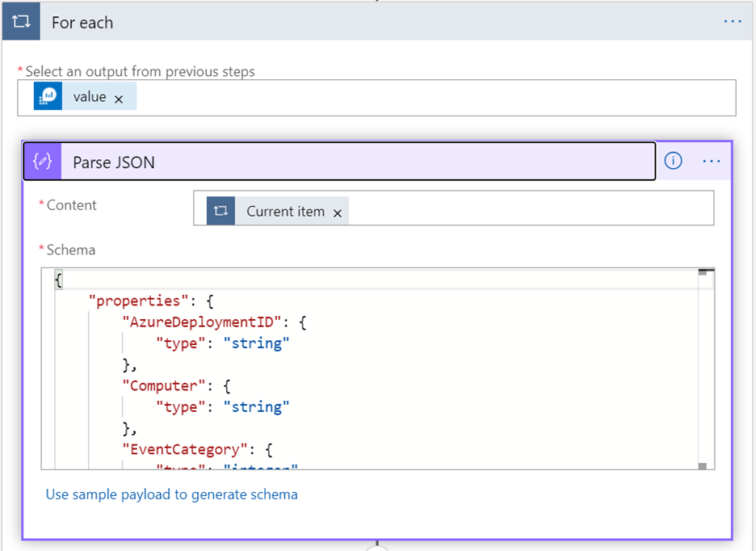756x551 pixels.
Task: Click the bottom of the Schema scrollbar
Action: point(703,465)
